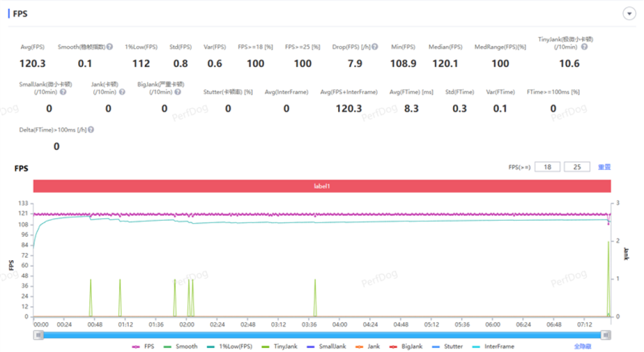Hide the TinyJank series in legend
The height and width of the screenshot is (352, 644).
pos(279,347)
